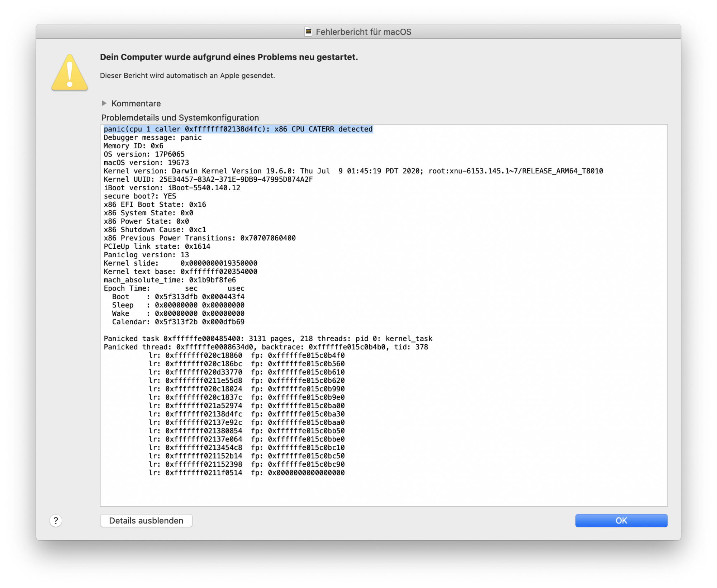Click the Kommentare label
Screen dimensions: 717x588
[136, 104]
